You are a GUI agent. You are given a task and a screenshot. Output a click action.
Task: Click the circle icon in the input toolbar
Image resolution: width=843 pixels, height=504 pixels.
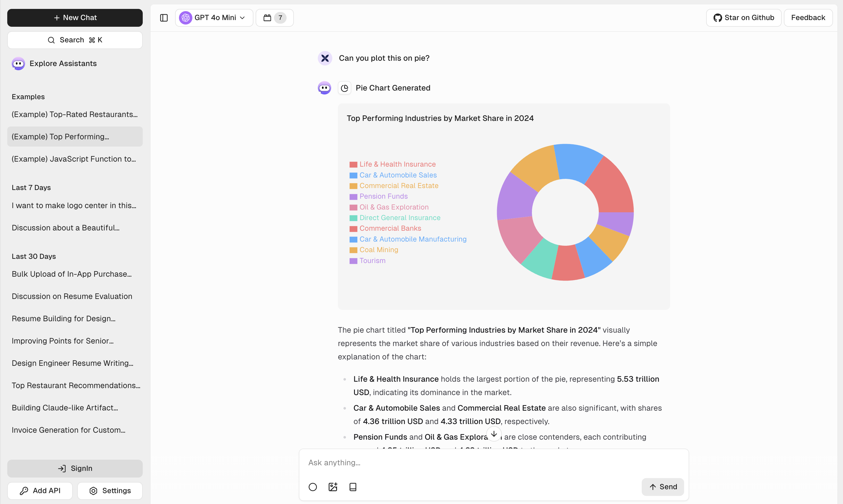click(313, 487)
